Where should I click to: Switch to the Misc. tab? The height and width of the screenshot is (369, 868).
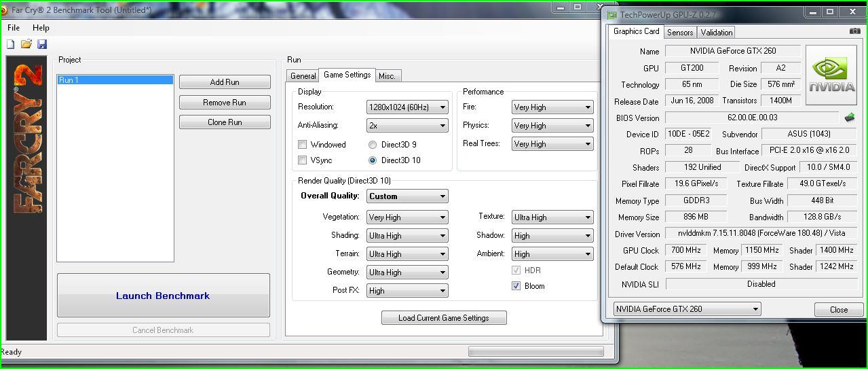[387, 76]
